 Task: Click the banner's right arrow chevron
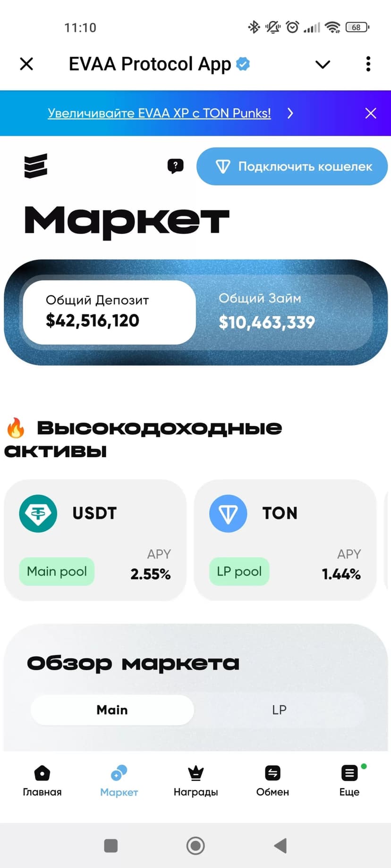tap(290, 113)
